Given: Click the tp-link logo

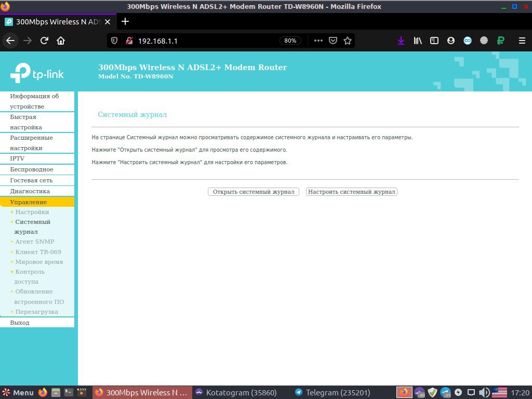Looking at the screenshot, I should pyautogui.click(x=37, y=73).
